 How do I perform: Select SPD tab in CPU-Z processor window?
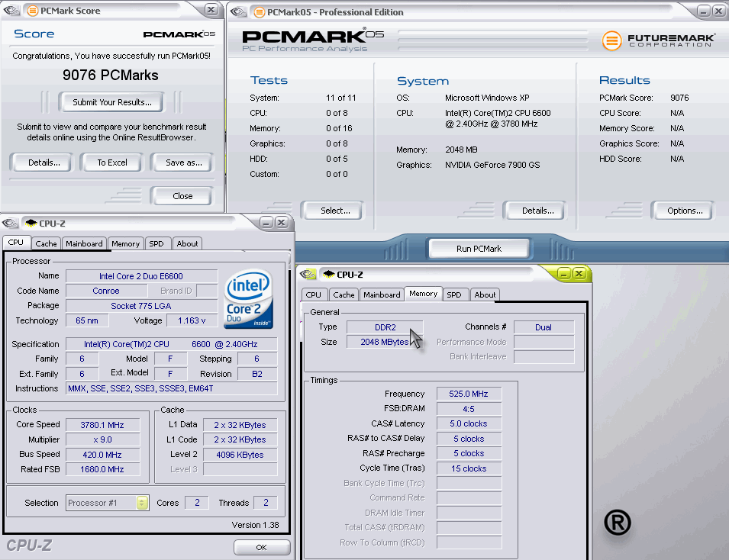156,243
